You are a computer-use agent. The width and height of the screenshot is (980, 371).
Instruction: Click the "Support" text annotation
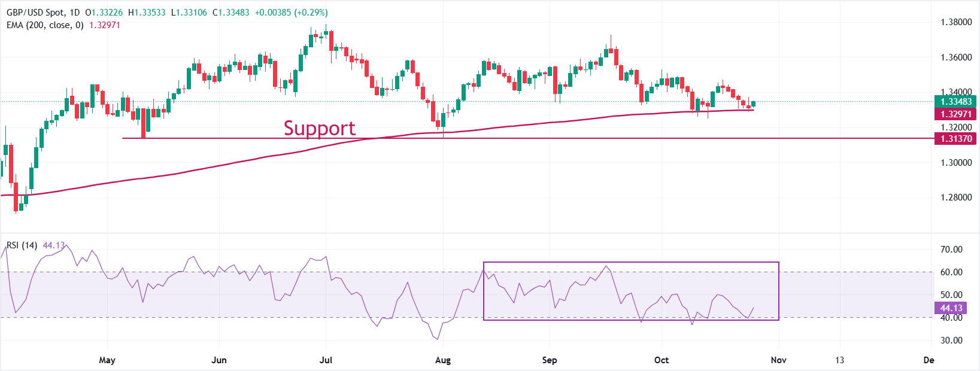(x=319, y=128)
